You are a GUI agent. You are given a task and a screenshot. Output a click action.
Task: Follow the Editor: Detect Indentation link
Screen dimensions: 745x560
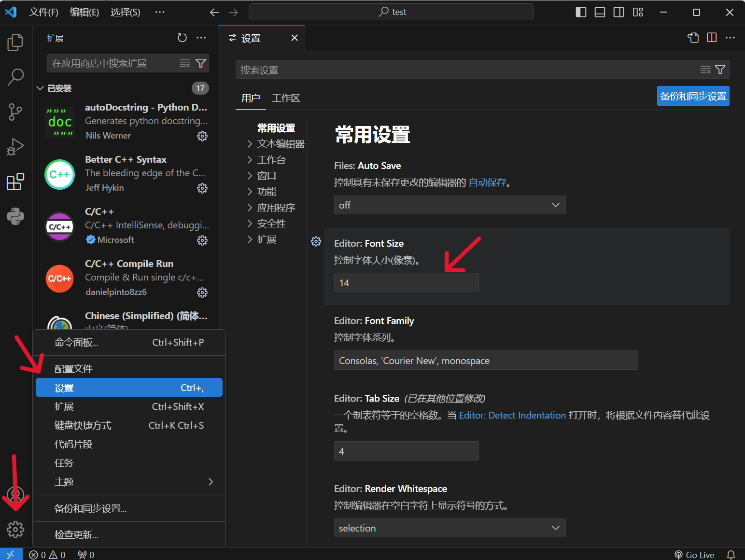coord(512,415)
